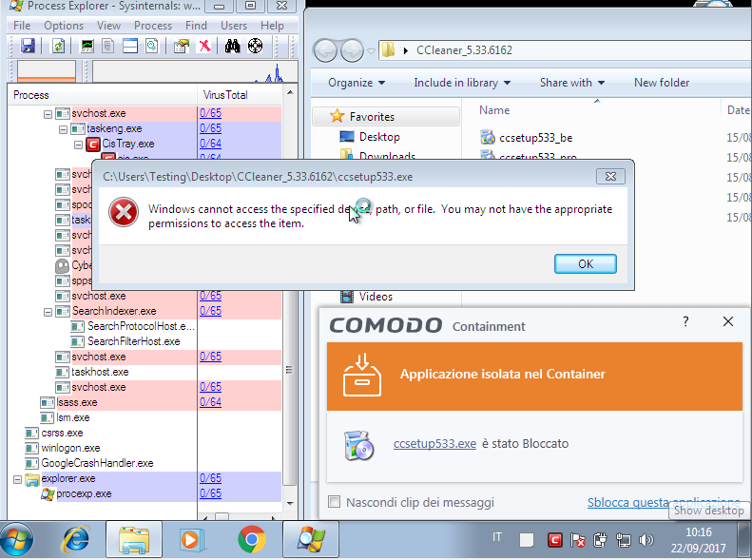752x560 pixels.
Task: Check Nascondi clip dei messaggi checkbox
Action: click(x=335, y=502)
